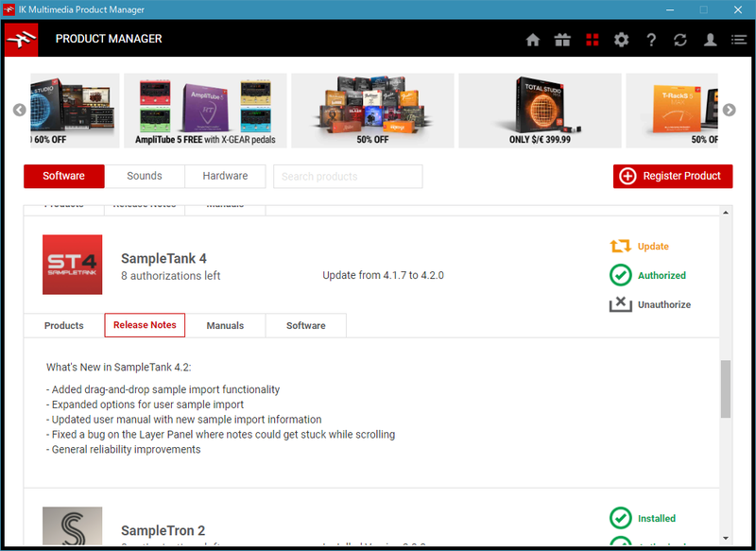Open SampleTank 4 Manuals tab
This screenshot has width=756, height=551.
(x=225, y=325)
